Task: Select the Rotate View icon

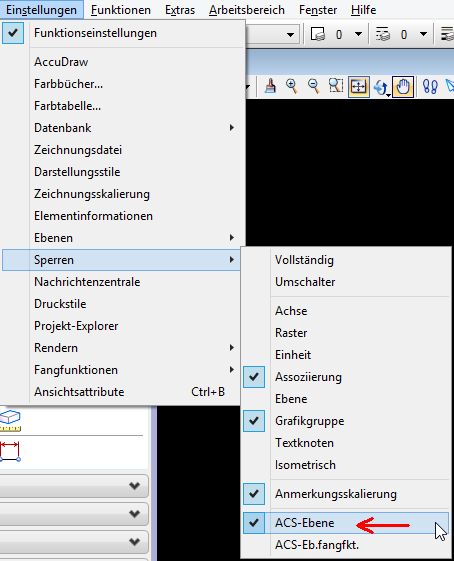Action: coord(381,87)
